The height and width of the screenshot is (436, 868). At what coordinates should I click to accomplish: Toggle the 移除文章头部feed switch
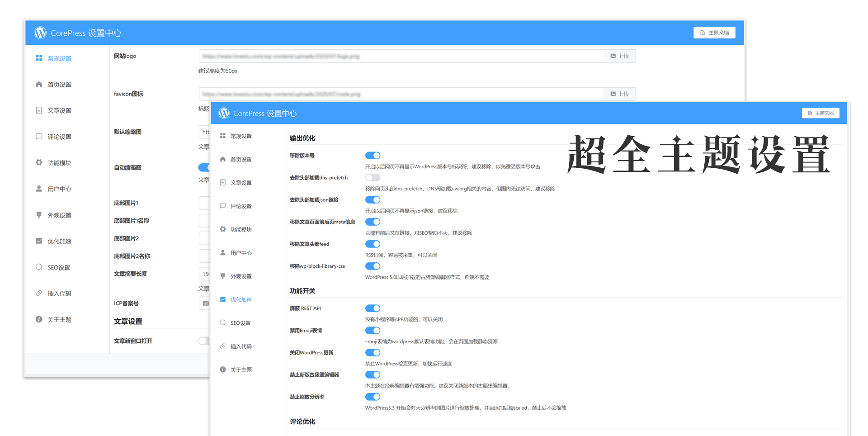(373, 244)
